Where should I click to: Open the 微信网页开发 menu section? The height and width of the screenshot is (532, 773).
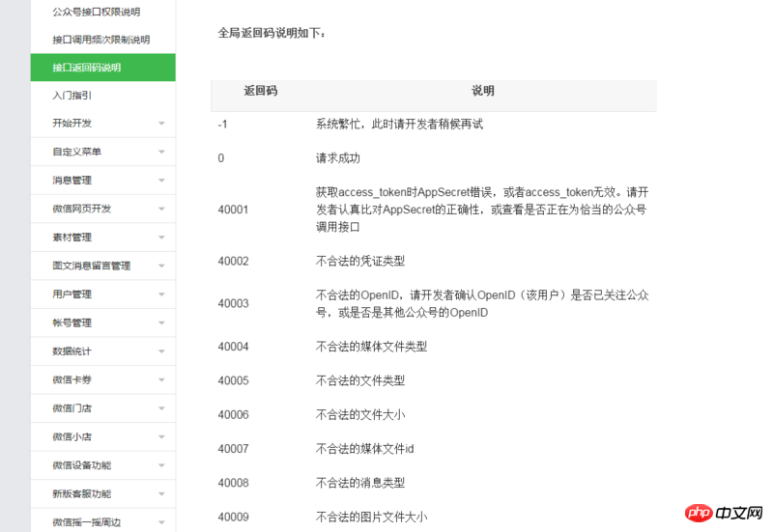pyautogui.click(x=82, y=209)
